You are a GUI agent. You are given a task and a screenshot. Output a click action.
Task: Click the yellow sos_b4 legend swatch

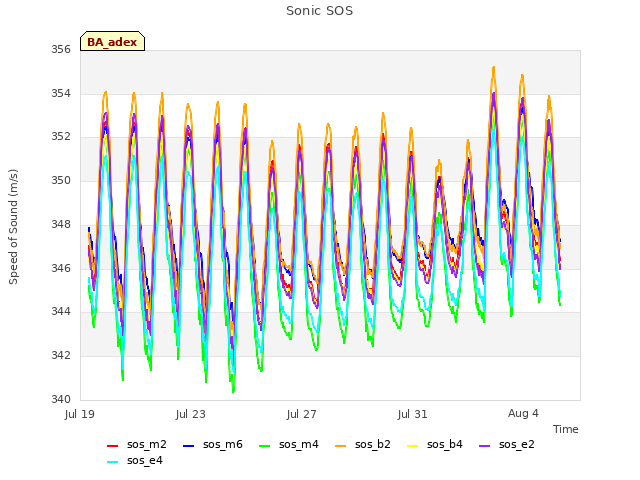(x=413, y=446)
